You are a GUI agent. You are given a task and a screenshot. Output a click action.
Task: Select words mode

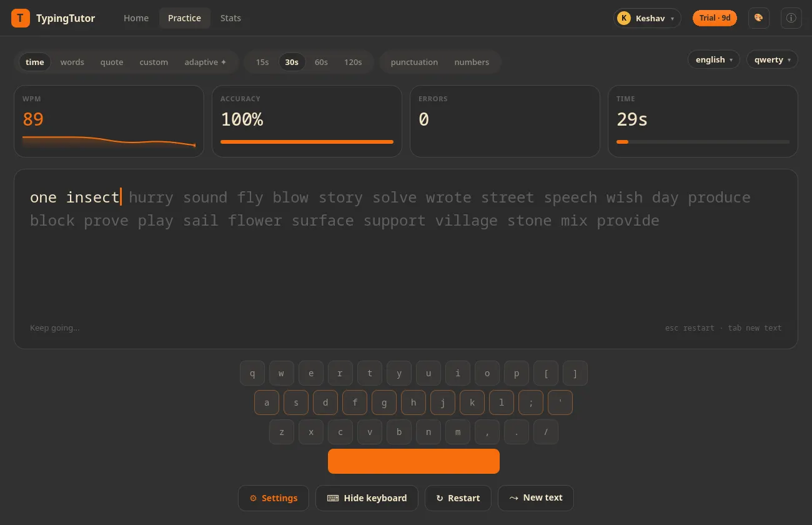tap(72, 62)
